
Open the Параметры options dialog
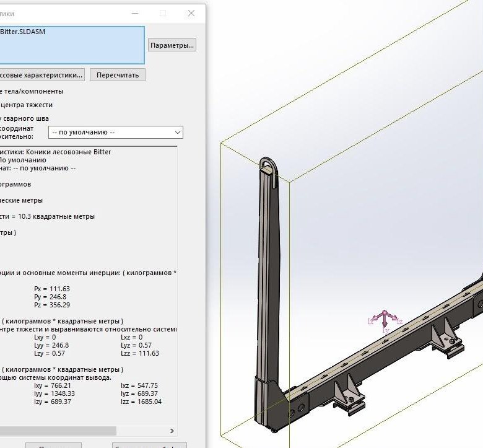click(x=172, y=45)
